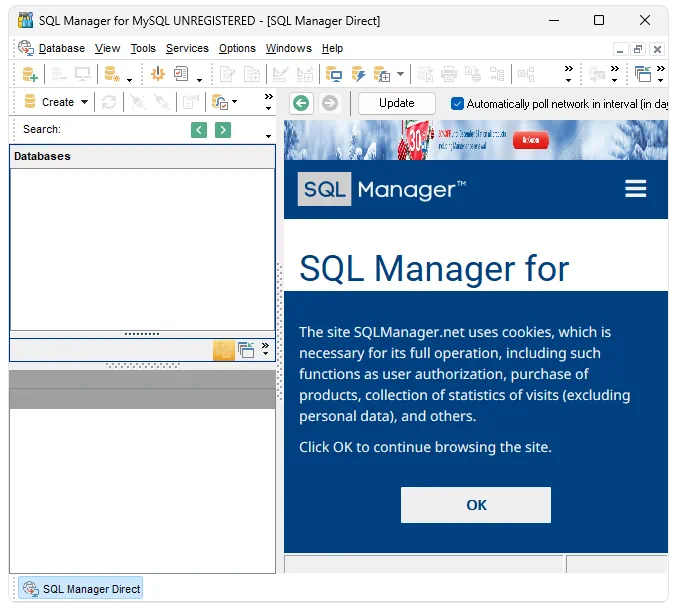
Task: Click the database with orange sun icon
Action: (112, 74)
